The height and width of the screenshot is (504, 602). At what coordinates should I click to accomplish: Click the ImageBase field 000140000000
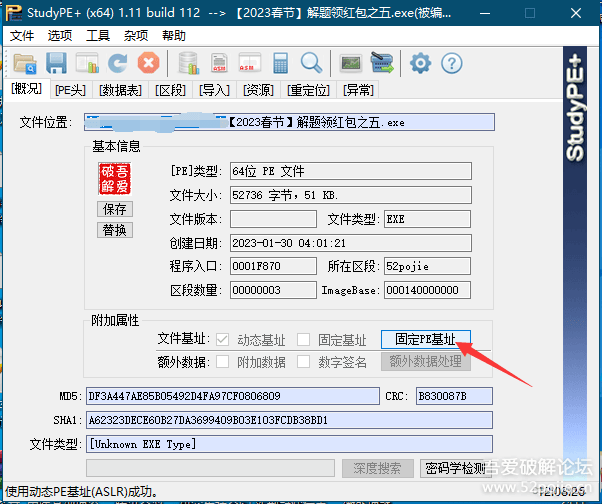[x=427, y=290]
